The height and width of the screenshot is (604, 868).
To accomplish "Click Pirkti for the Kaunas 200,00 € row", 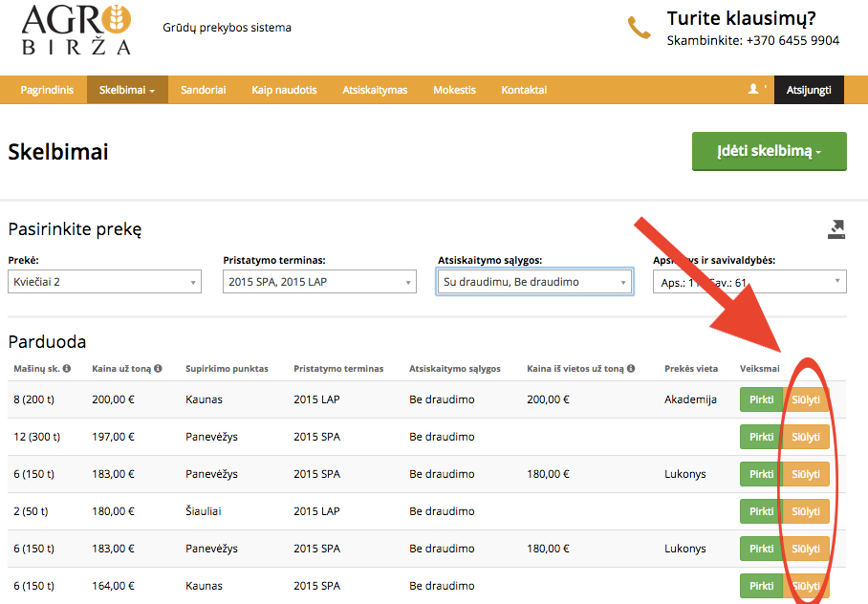I will pos(761,399).
